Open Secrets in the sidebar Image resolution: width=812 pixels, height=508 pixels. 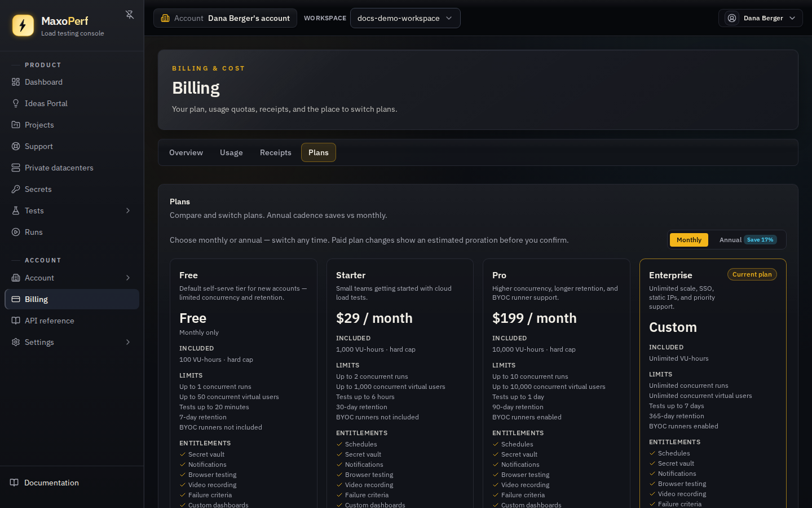coord(72,189)
